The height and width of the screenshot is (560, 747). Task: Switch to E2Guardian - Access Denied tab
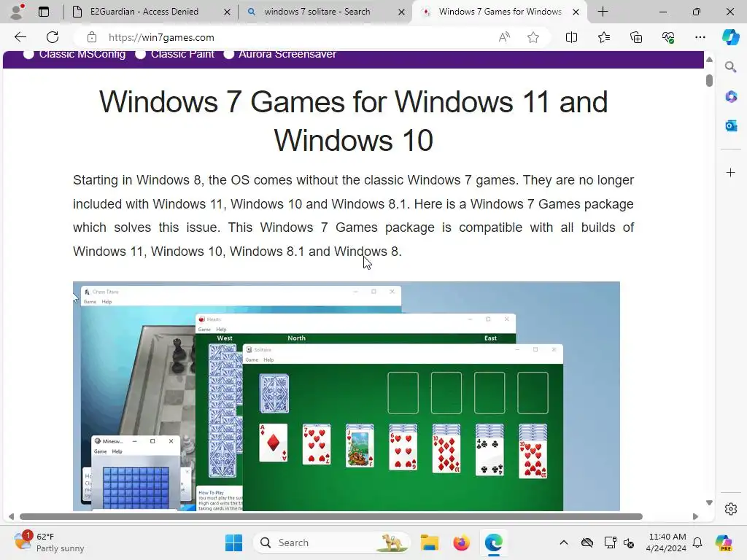144,12
